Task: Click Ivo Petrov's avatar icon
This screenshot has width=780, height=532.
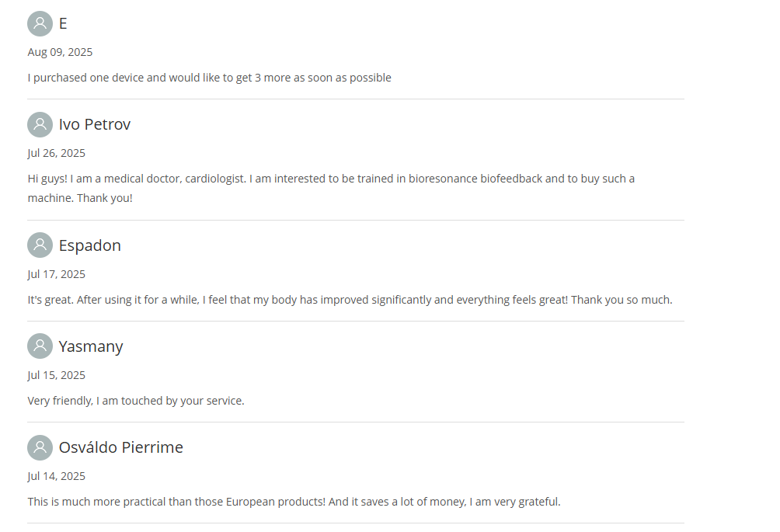Action: tap(40, 124)
